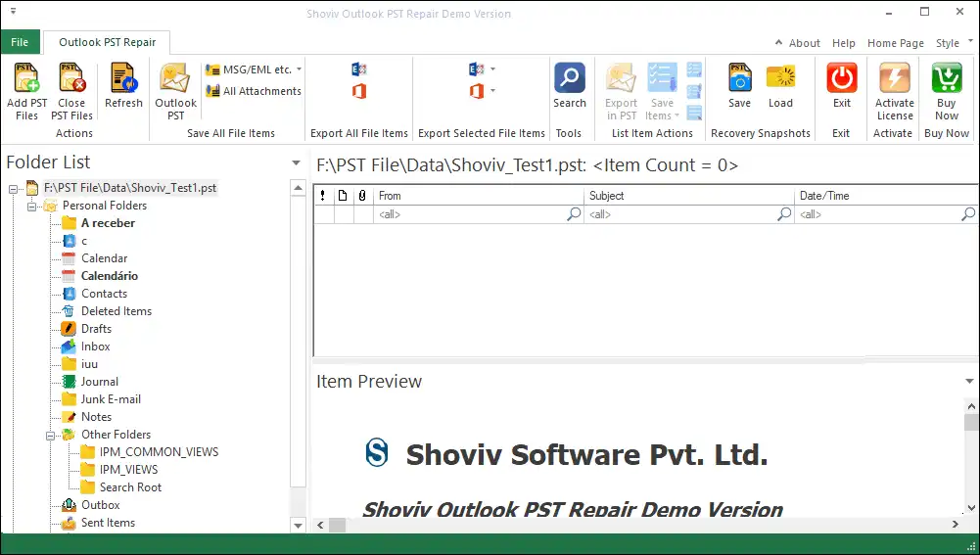
Task: Open the File menu tab
Action: (x=20, y=42)
